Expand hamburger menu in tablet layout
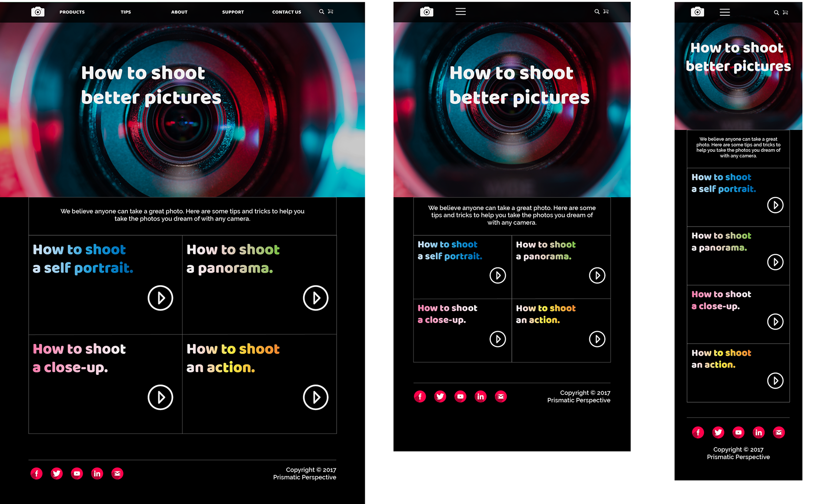Image resolution: width=835 pixels, height=504 pixels. click(461, 12)
